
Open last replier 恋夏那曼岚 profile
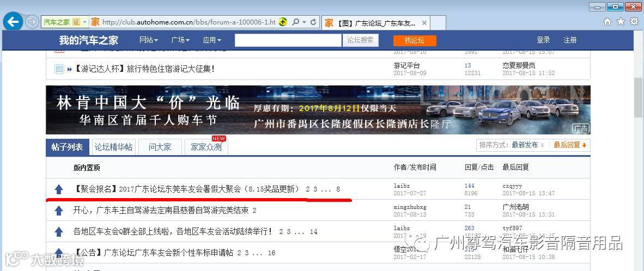pos(519,66)
